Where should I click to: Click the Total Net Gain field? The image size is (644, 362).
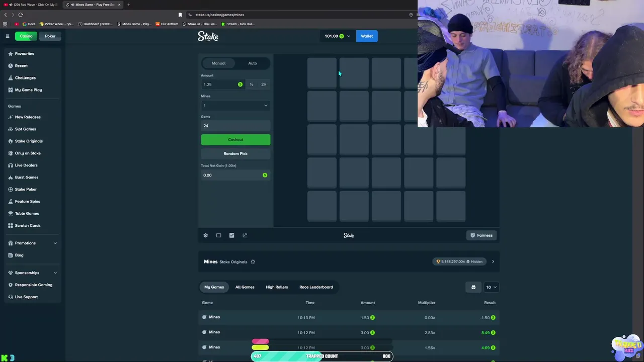(x=235, y=175)
